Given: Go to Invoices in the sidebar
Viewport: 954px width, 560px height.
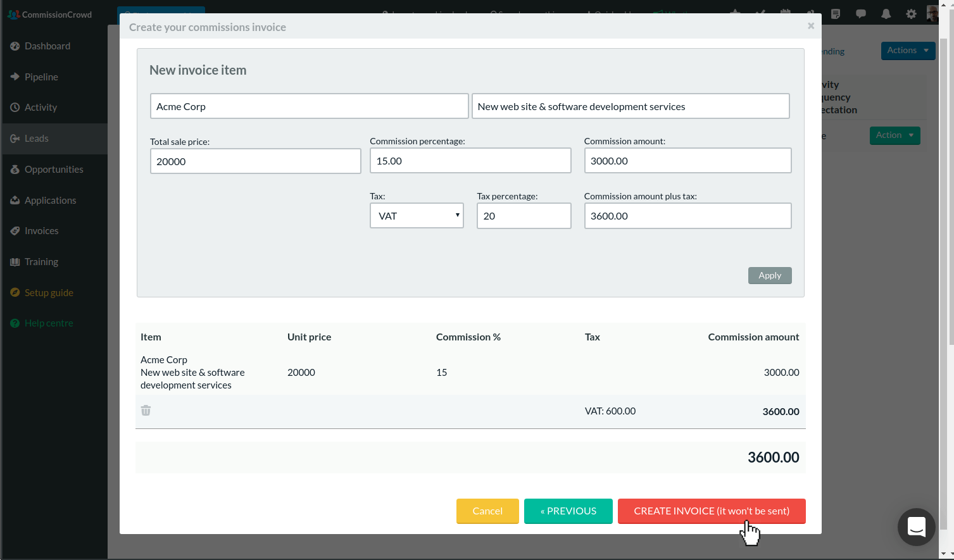Looking at the screenshot, I should (x=41, y=231).
